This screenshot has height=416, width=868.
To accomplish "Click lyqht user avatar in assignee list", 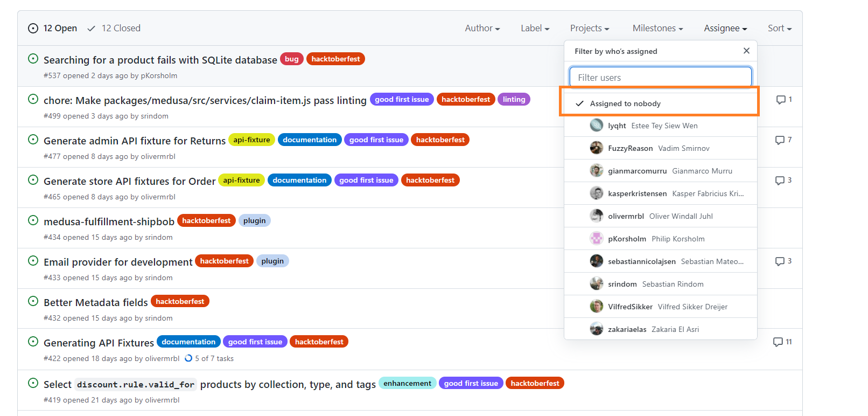I will [x=596, y=126].
